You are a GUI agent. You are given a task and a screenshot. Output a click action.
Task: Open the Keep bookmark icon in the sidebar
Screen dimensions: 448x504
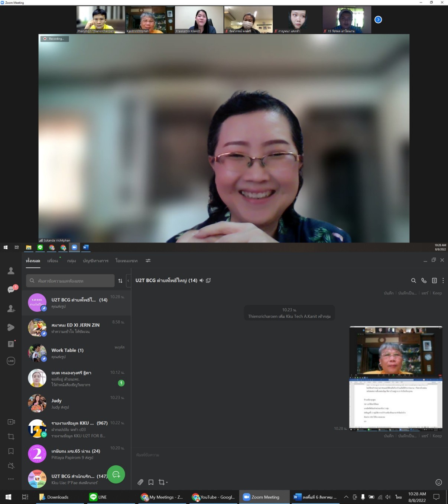(x=11, y=451)
